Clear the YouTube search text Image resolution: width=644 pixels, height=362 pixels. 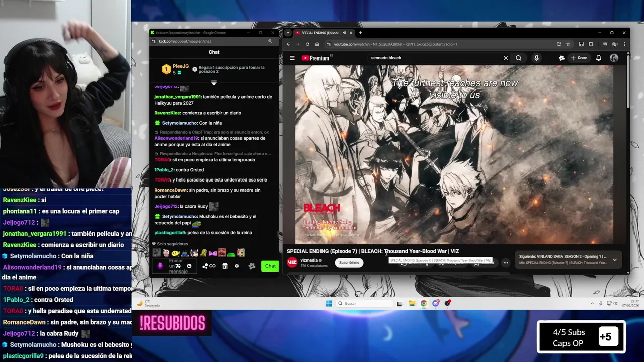pos(506,58)
